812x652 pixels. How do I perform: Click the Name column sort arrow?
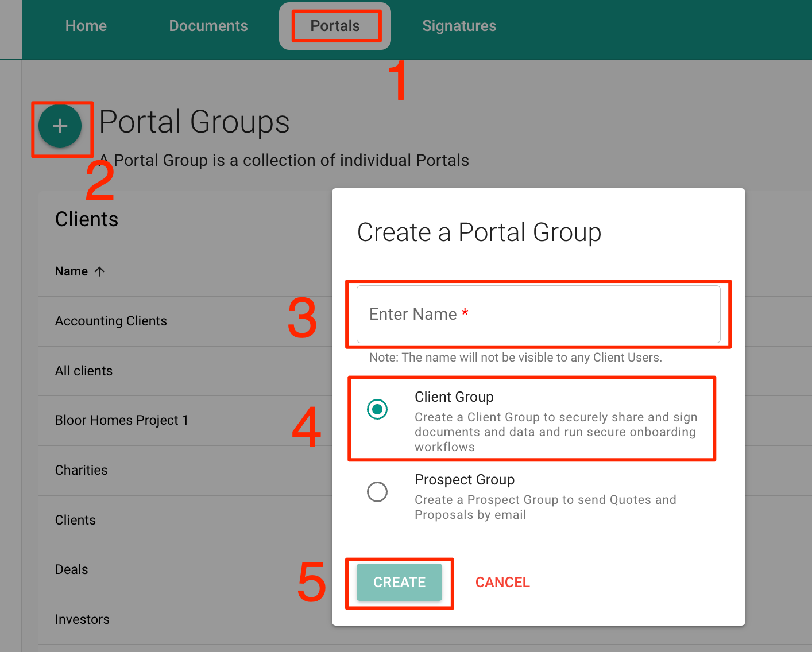coord(99,271)
